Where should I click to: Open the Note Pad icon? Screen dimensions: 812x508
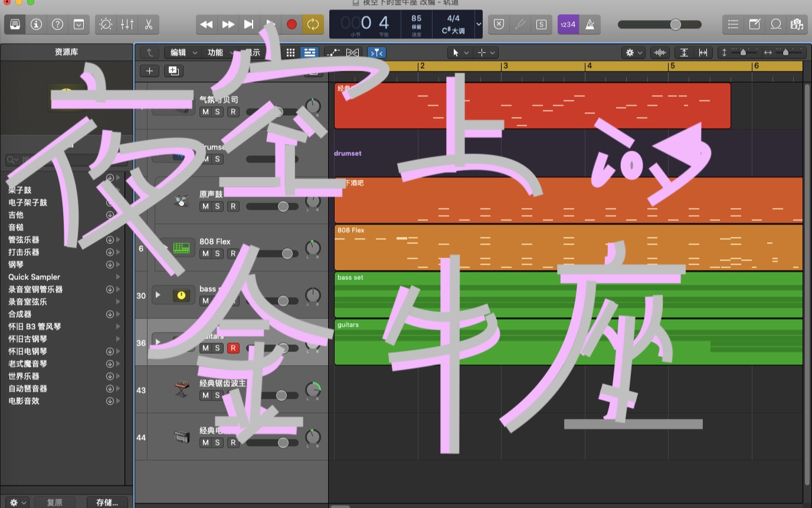coord(754,24)
